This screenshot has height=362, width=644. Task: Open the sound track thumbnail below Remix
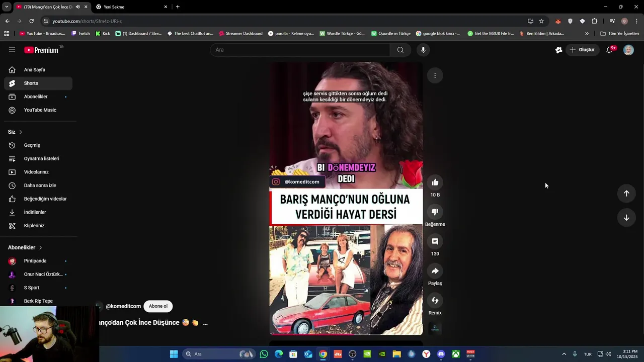(435, 328)
